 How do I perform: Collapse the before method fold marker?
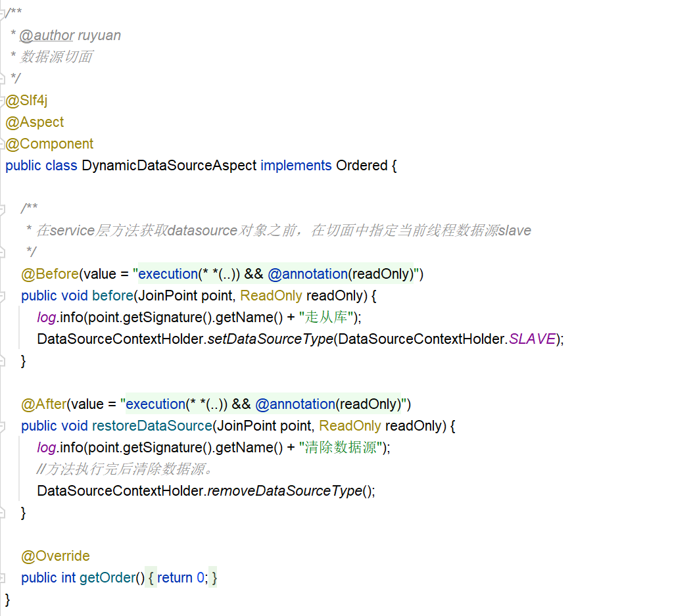point(2,296)
